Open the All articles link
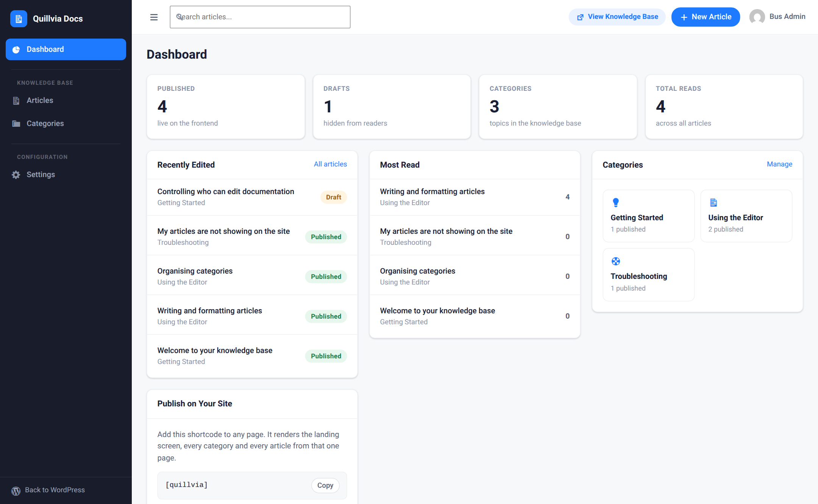 (x=330, y=164)
